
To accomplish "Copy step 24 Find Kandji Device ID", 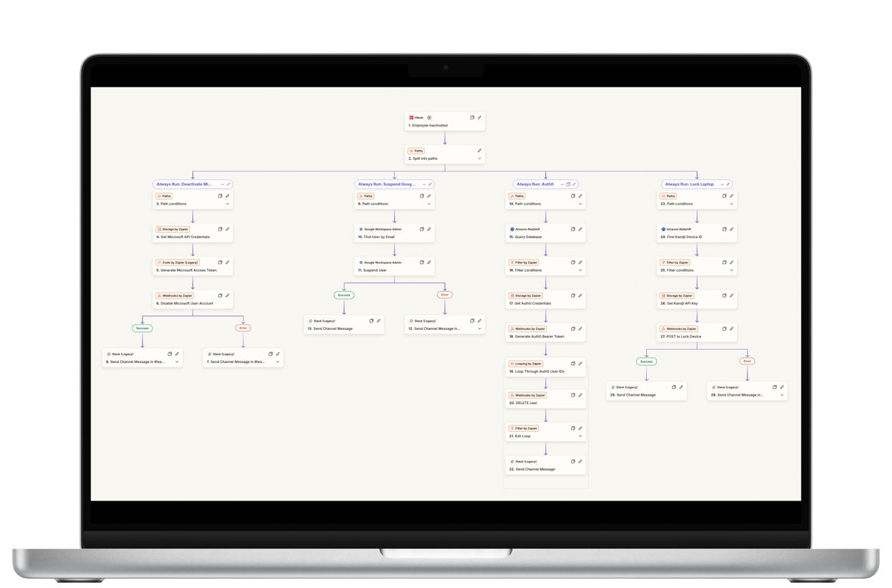I will tap(724, 229).
